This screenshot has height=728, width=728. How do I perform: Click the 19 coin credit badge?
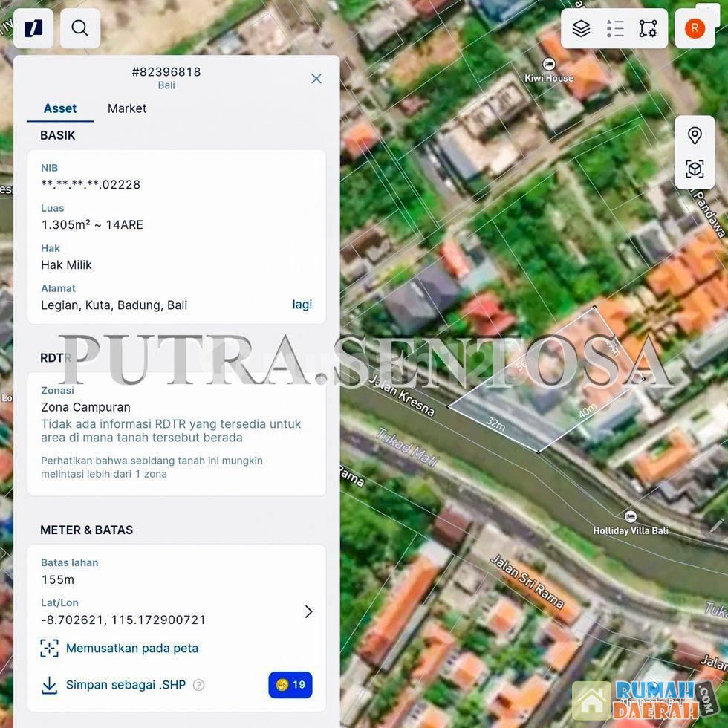click(290, 685)
